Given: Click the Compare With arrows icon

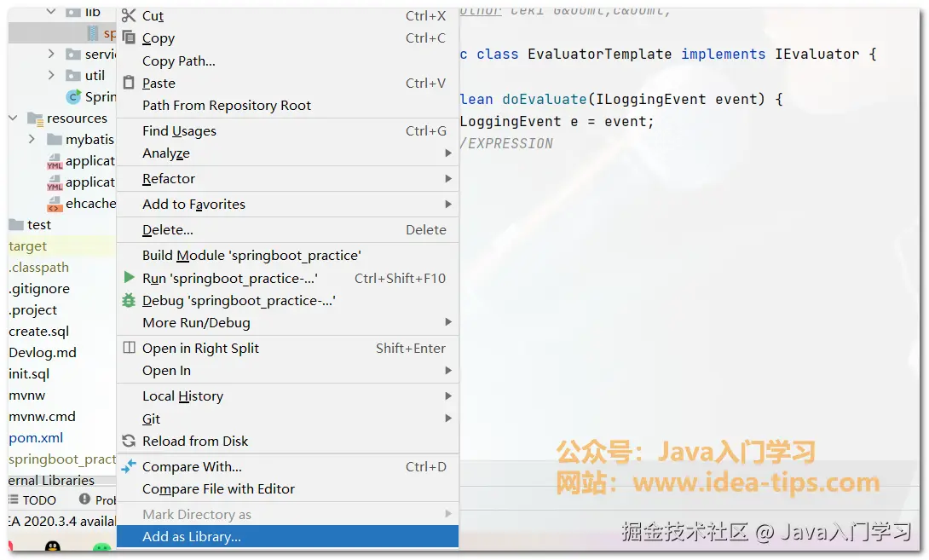Looking at the screenshot, I should [129, 466].
